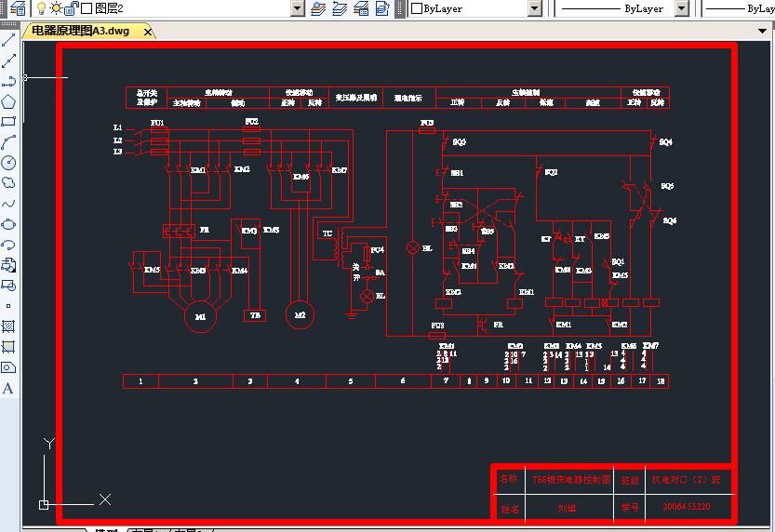The width and height of the screenshot is (775, 532).
Task: Click the SQ6 switch label
Action: [x=670, y=220]
